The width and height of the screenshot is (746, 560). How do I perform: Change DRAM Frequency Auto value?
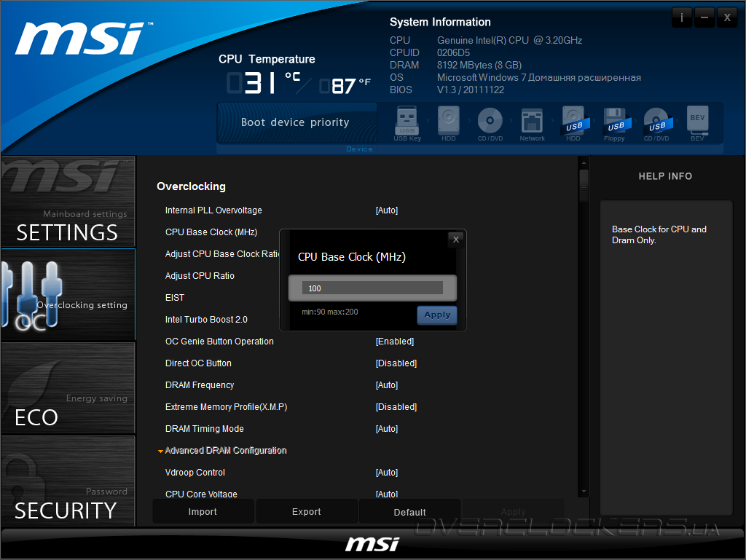click(x=387, y=385)
